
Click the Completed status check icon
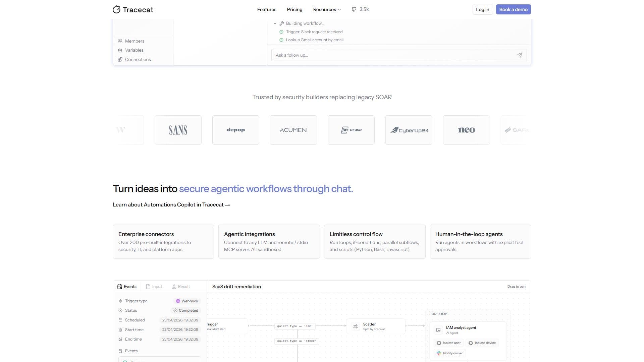(175, 310)
